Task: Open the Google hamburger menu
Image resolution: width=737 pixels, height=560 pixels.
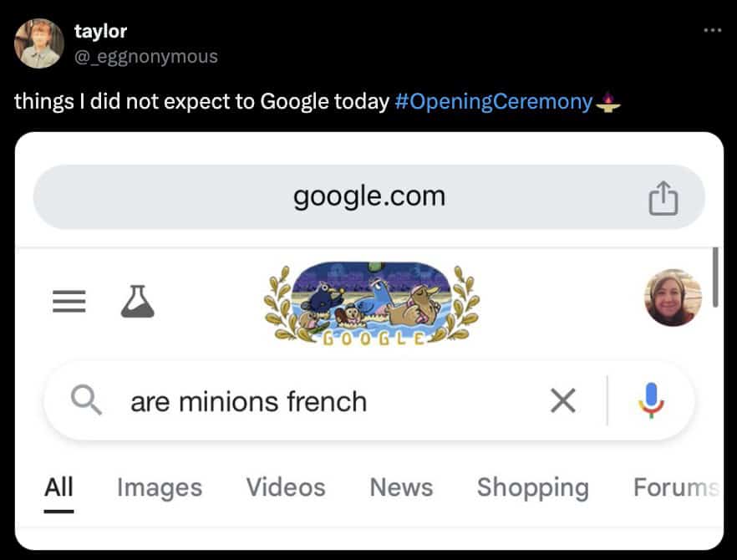Action: (x=69, y=302)
